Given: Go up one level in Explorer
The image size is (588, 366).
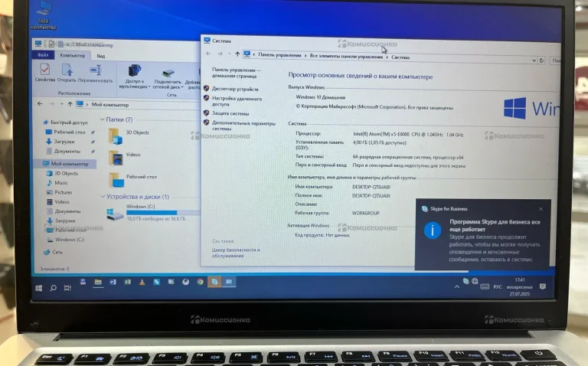Looking at the screenshot, I should pos(70,104).
